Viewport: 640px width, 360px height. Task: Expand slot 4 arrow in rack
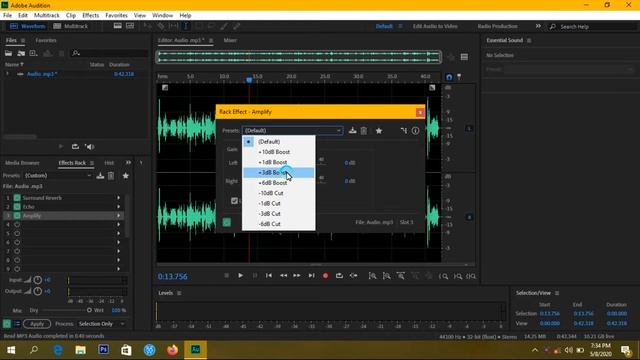[x=119, y=224]
